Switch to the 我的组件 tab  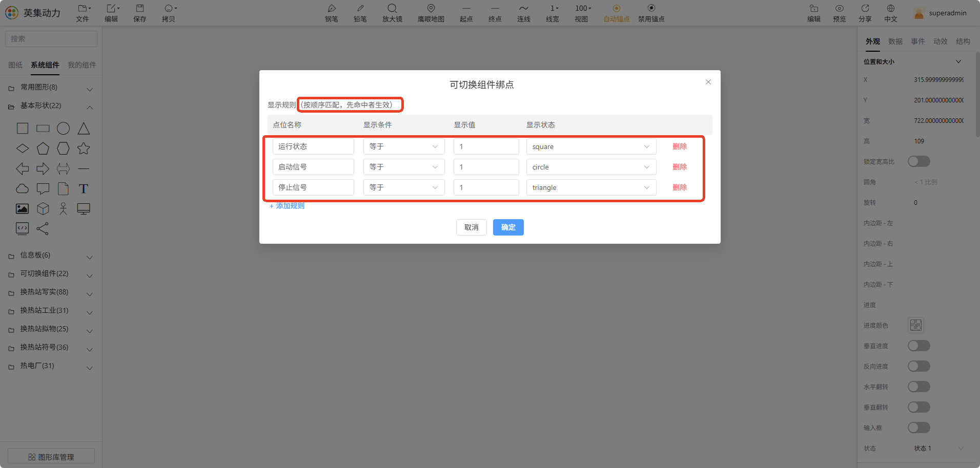[82, 65]
